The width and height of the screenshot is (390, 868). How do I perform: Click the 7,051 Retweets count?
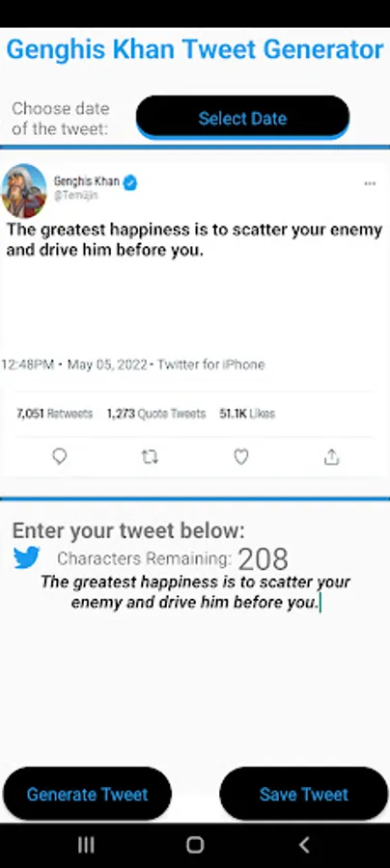point(54,414)
